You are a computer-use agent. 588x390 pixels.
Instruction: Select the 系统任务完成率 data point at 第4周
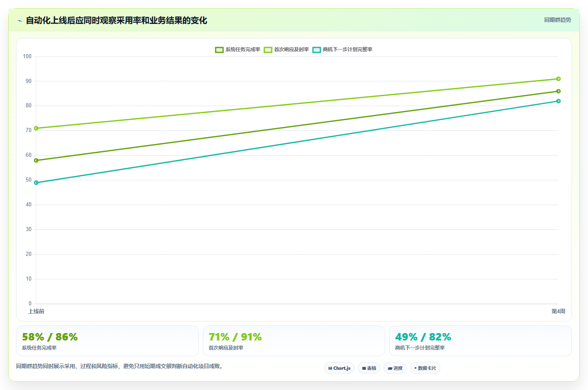coord(558,91)
